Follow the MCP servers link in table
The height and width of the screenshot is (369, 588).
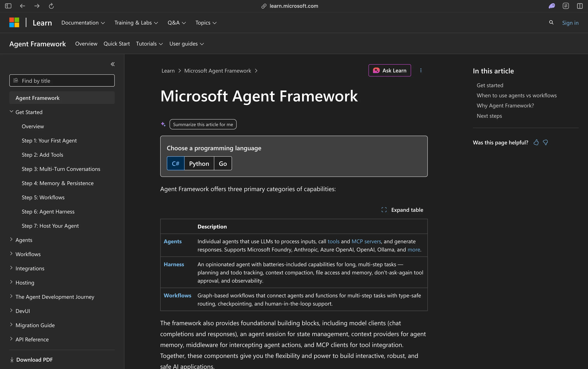point(366,241)
